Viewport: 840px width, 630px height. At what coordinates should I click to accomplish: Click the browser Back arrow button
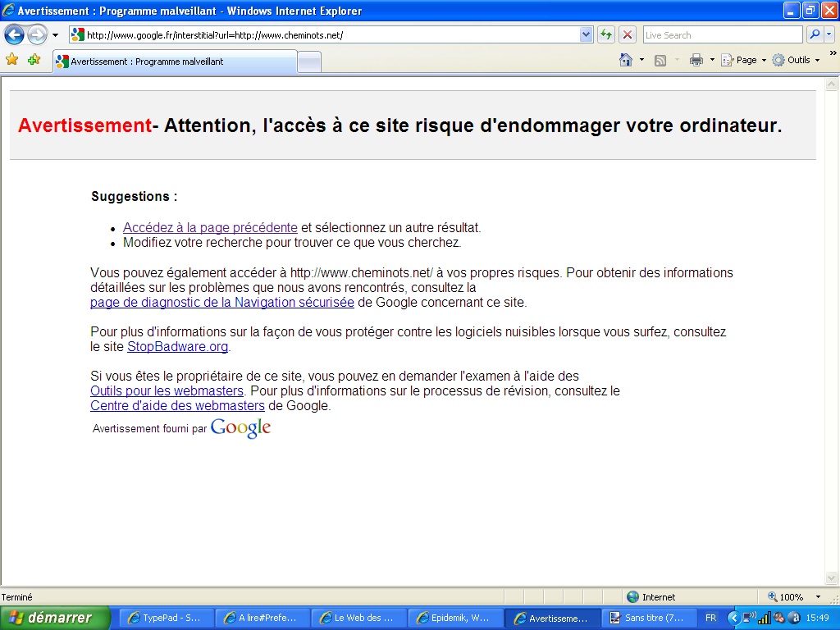pyautogui.click(x=14, y=35)
